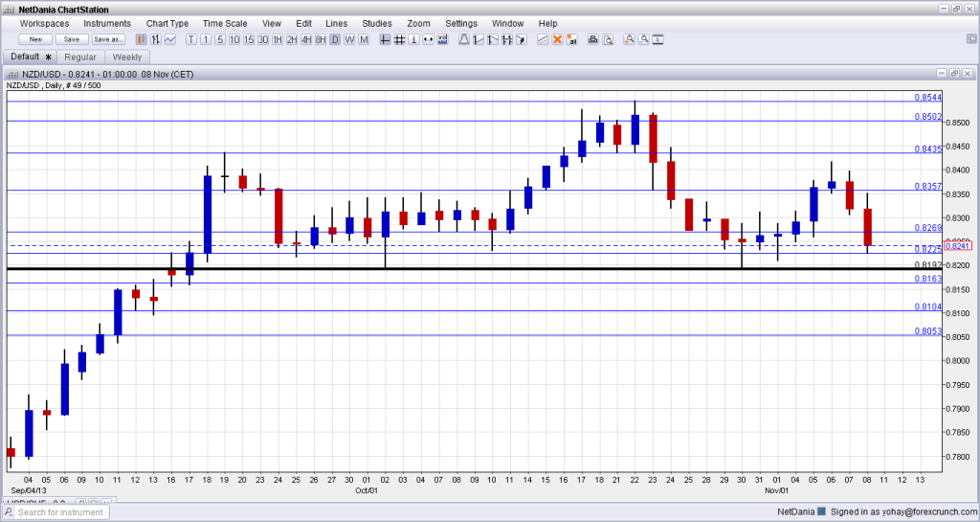Image resolution: width=980 pixels, height=522 pixels.
Task: Click the Save workspace button
Action: (x=72, y=39)
